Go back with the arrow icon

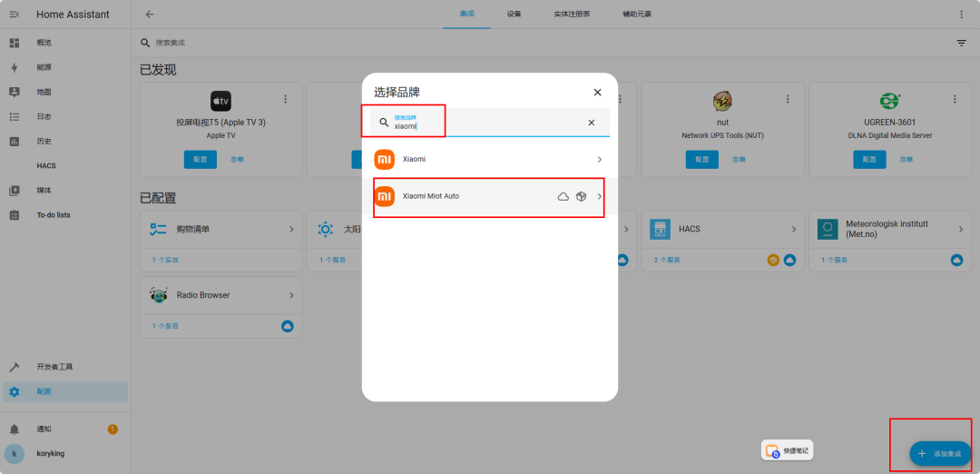pos(150,15)
